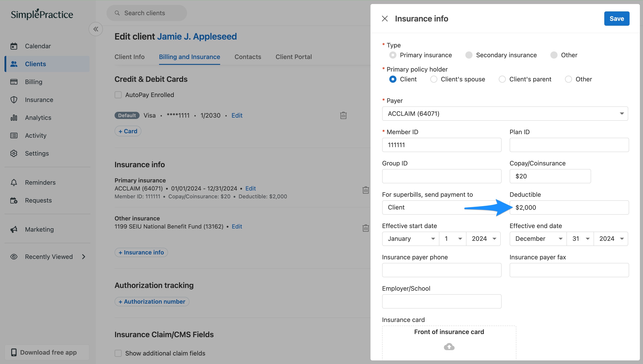Screen dimensions: 643x364
Task: Open the Billing card icon
Action: (14, 82)
